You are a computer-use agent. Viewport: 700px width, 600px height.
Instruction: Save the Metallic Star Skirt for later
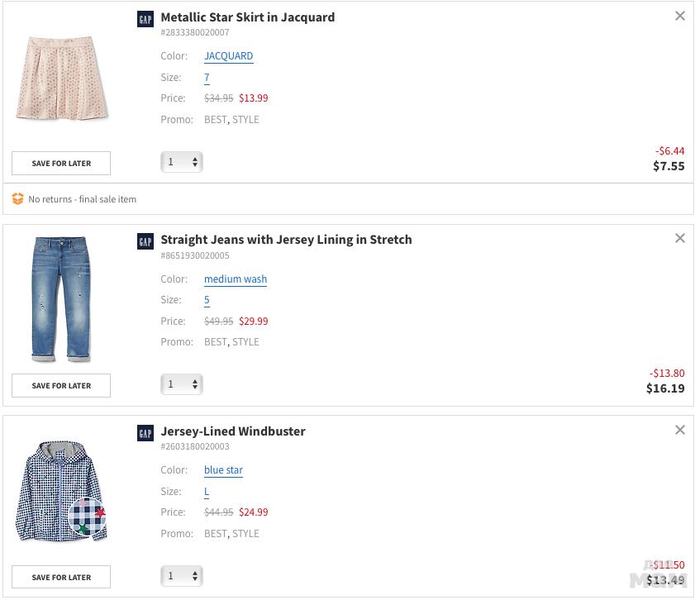(x=61, y=163)
